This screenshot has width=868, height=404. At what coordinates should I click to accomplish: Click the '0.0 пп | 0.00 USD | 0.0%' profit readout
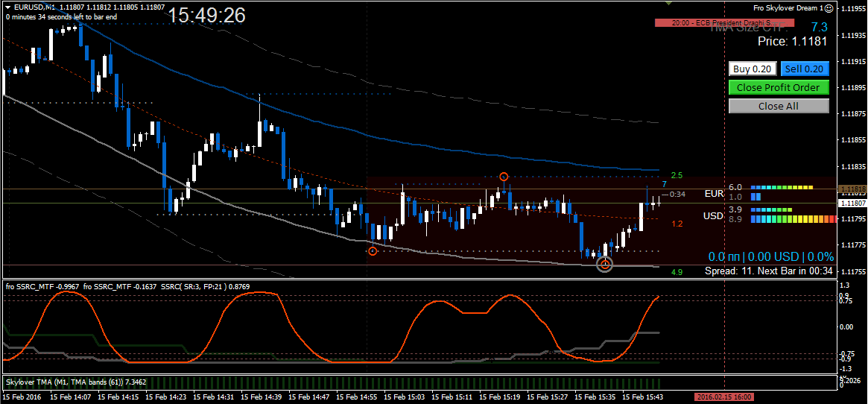(x=771, y=256)
